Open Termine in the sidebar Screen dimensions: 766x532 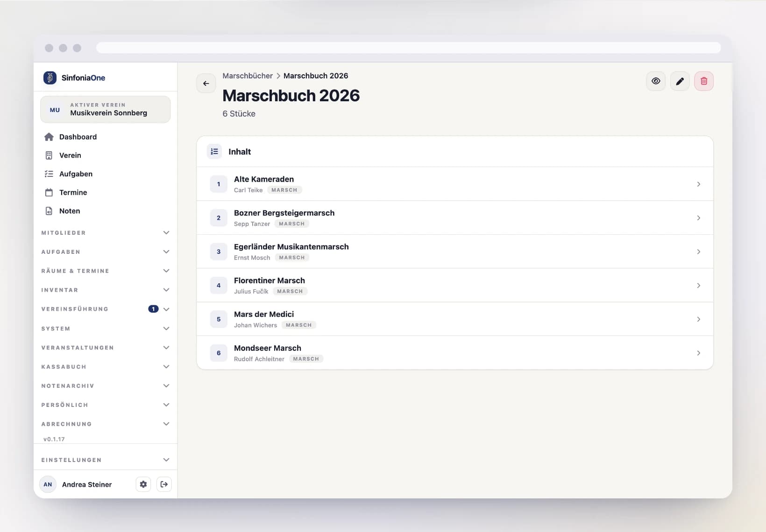73,192
